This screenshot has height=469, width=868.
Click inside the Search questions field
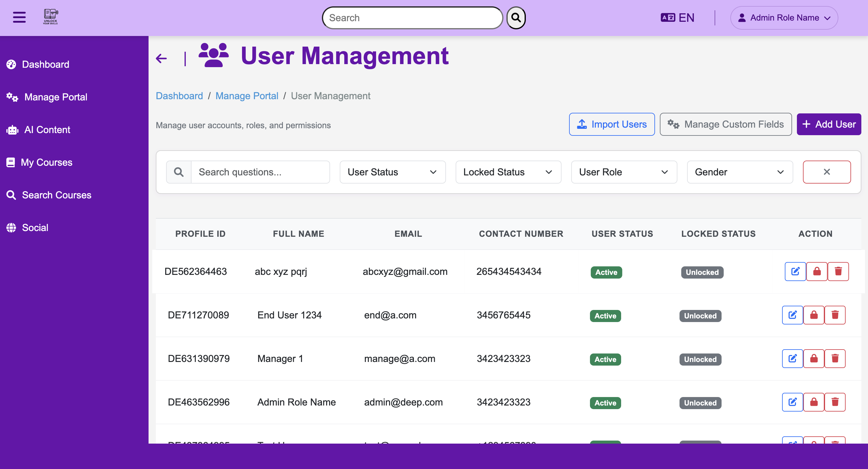(260, 172)
